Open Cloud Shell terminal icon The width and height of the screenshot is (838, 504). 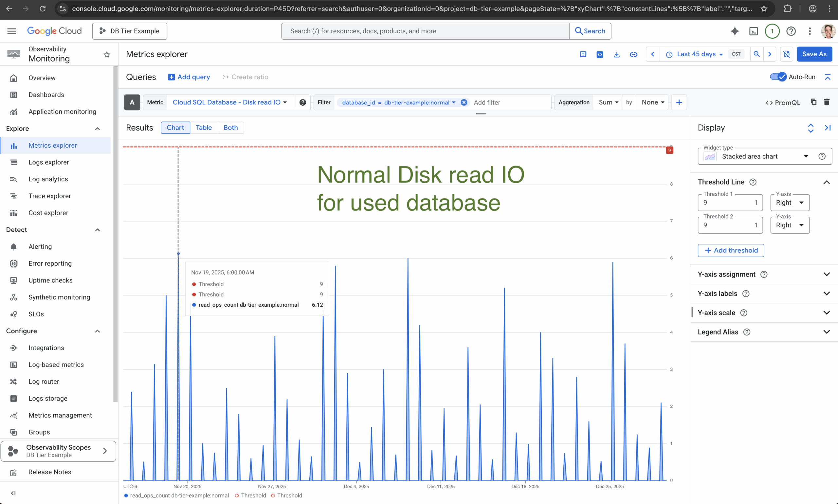[x=754, y=31]
